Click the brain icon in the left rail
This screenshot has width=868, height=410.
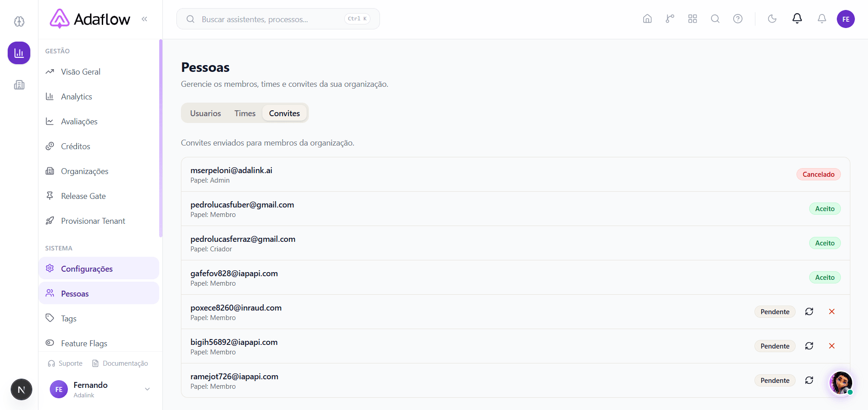[x=19, y=21]
